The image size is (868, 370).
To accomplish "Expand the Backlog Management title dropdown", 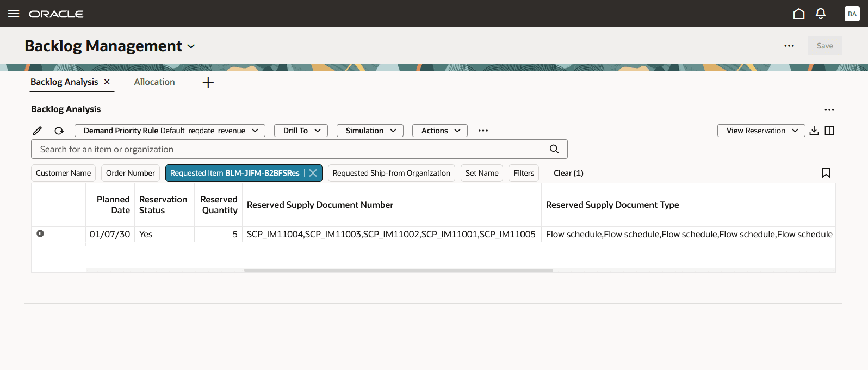I will point(191,46).
